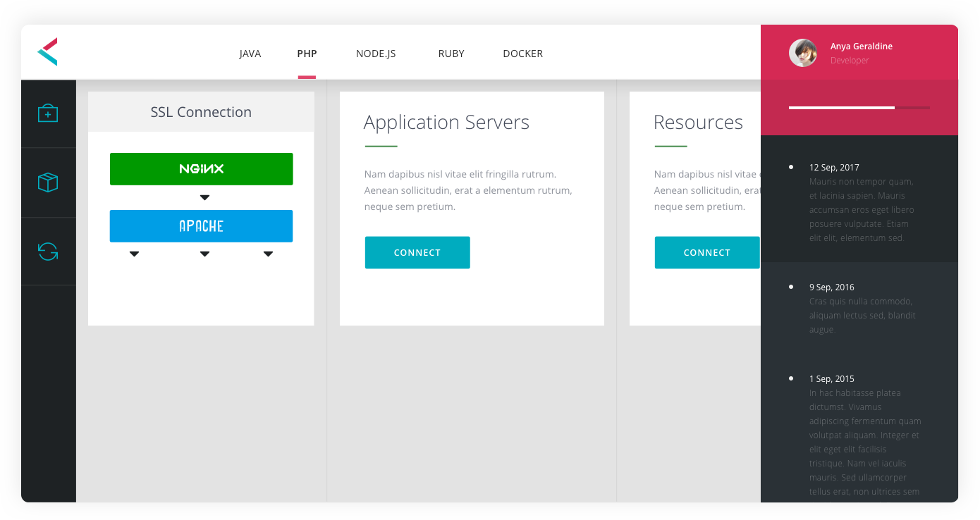The image size is (980, 520).
Task: Click the refresh sync sidebar icon
Action: (x=48, y=252)
